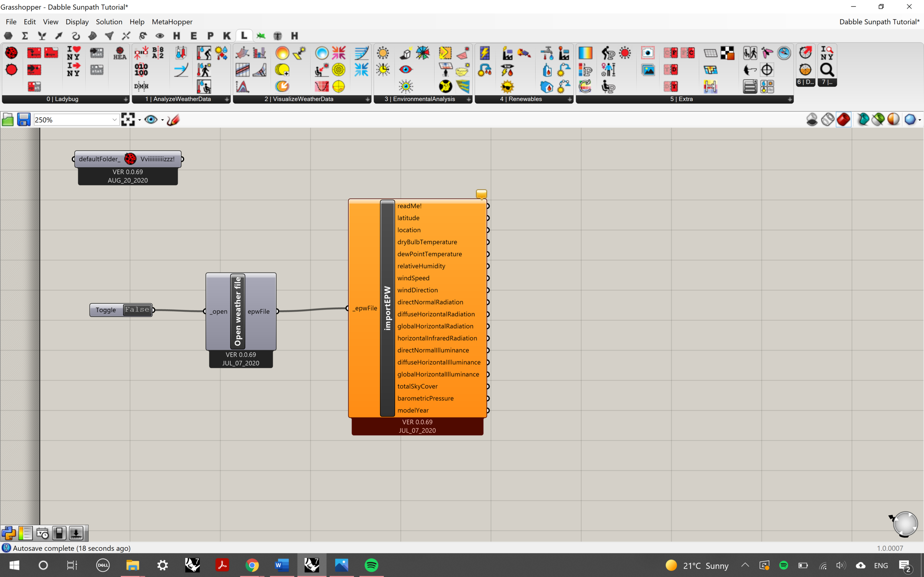Viewport: 924px width, 577px height.
Task: Click the importEPW component name bar
Action: coord(387,308)
